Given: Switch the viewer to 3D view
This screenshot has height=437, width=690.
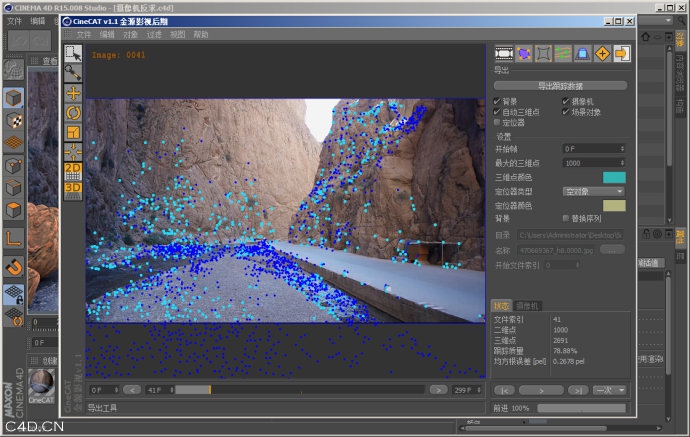Looking at the screenshot, I should tap(73, 191).
